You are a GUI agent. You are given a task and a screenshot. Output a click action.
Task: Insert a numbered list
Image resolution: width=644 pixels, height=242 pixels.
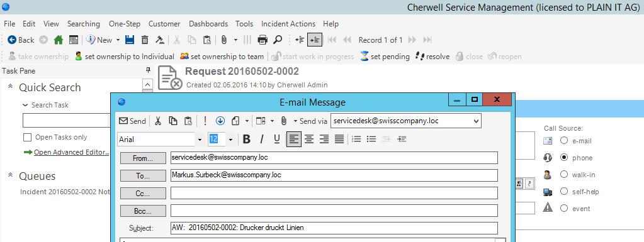point(356,140)
